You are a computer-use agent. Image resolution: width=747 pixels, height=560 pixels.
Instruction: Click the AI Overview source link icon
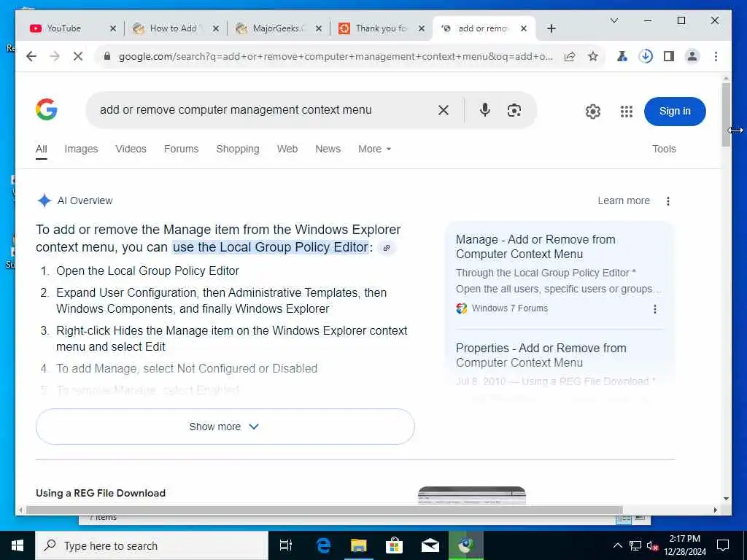point(387,248)
